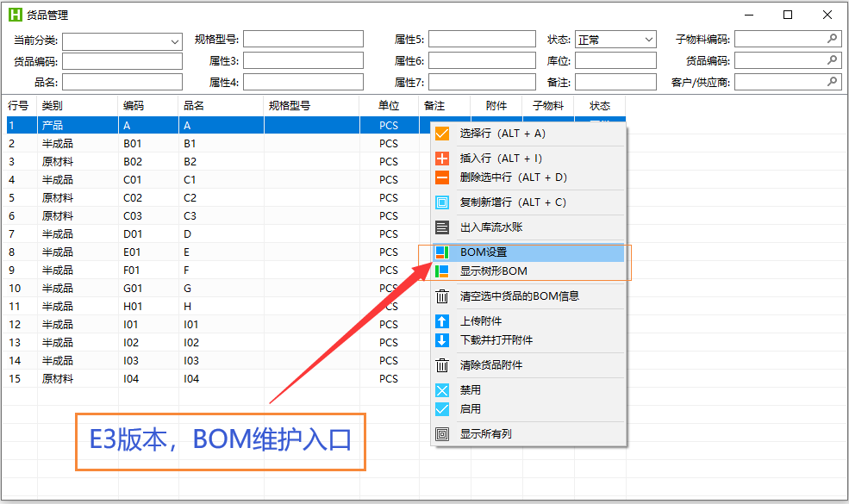The image size is (849, 504).
Task: Click the 附件 column header
Action: pos(496,106)
